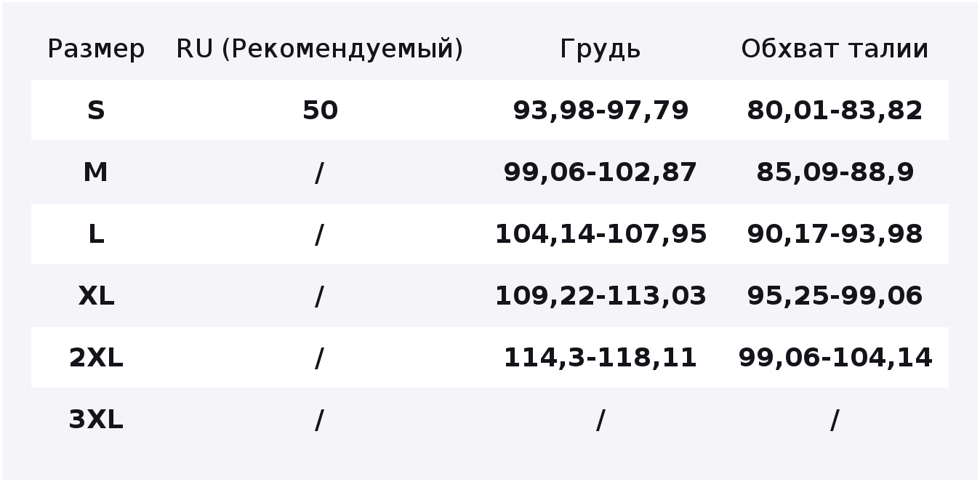This screenshot has height=482, width=980.
Task: Select the L size cell
Action: [x=96, y=234]
